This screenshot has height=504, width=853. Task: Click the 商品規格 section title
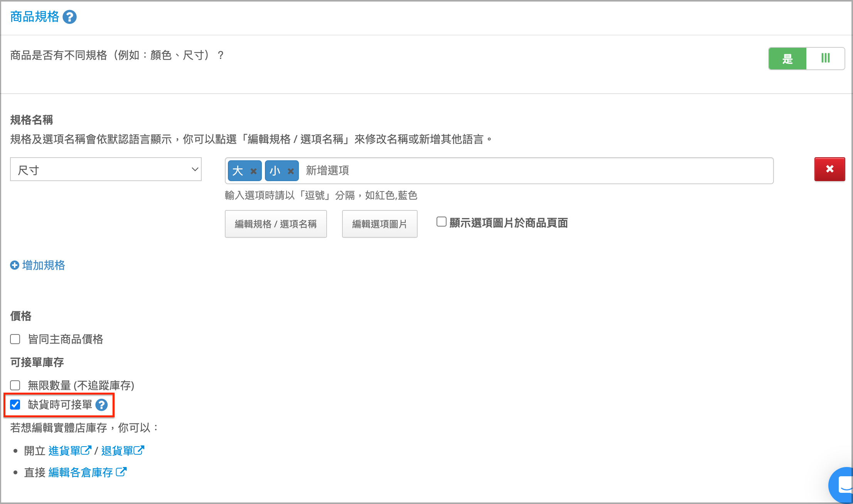(x=35, y=17)
